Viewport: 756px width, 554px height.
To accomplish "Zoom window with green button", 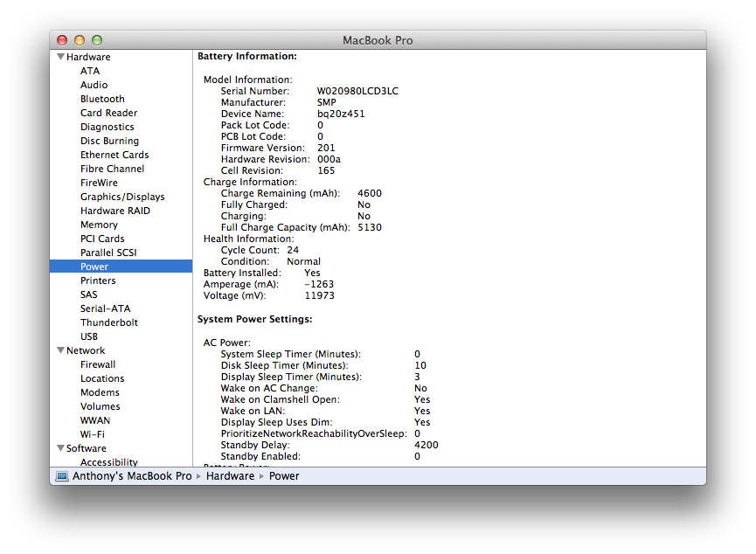I will (x=97, y=40).
